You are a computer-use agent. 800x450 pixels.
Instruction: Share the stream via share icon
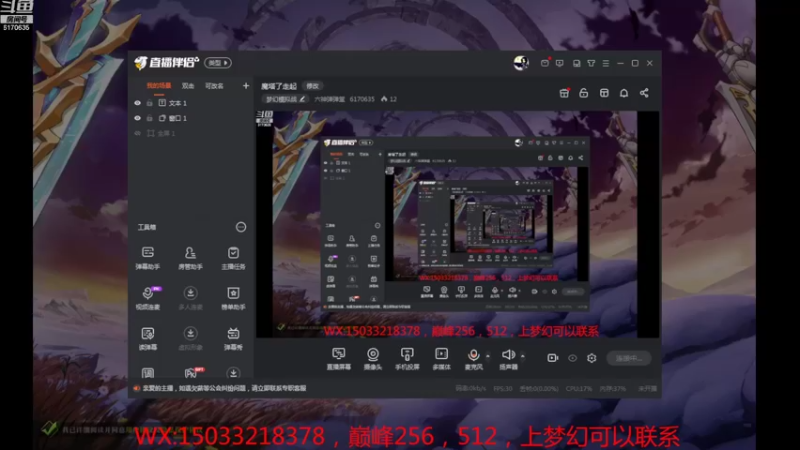tap(644, 93)
